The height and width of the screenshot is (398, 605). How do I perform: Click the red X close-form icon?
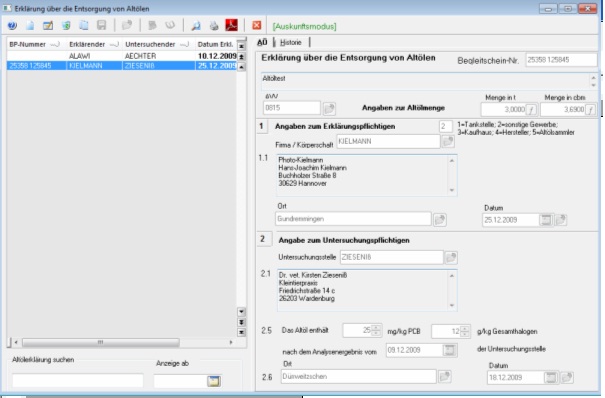click(x=257, y=25)
